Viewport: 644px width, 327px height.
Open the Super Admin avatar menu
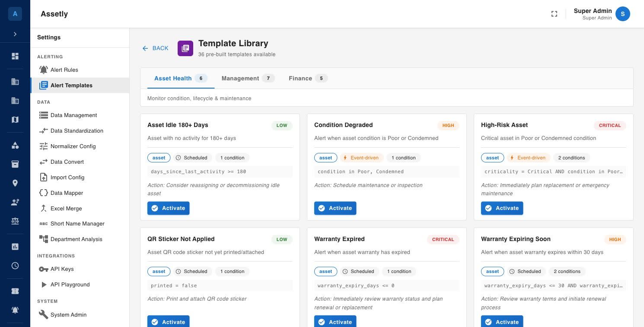coord(623,14)
